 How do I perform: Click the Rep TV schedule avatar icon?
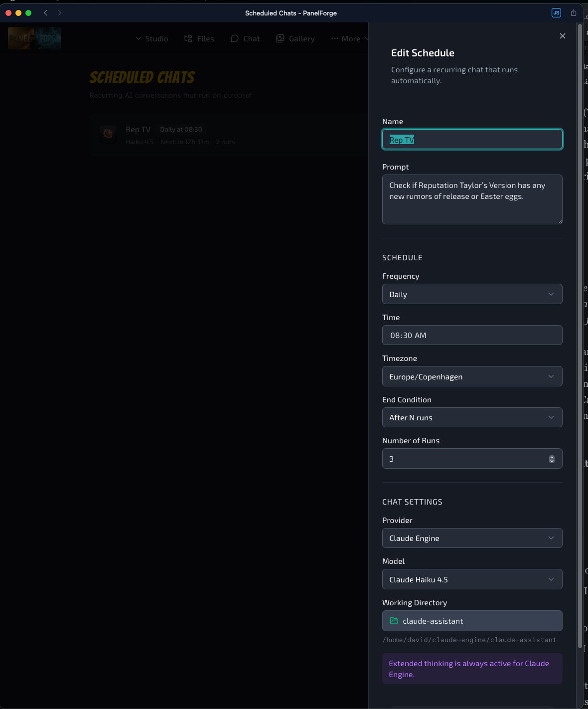108,134
